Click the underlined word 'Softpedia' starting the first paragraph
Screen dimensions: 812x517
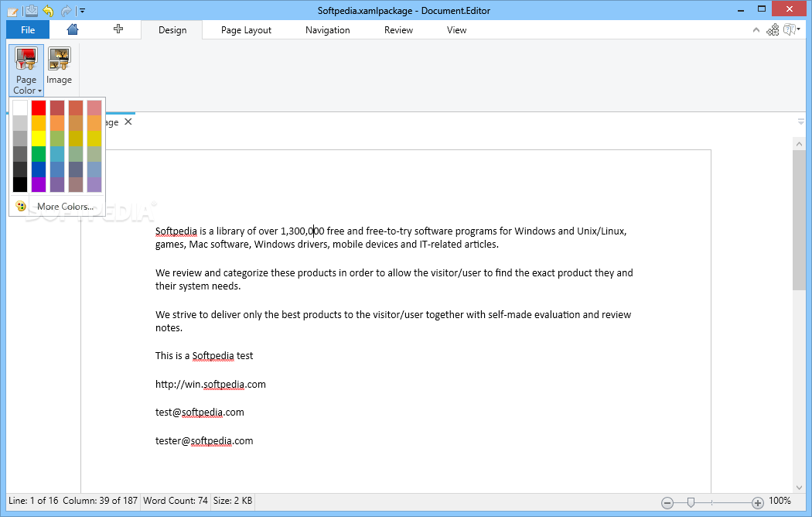(176, 231)
